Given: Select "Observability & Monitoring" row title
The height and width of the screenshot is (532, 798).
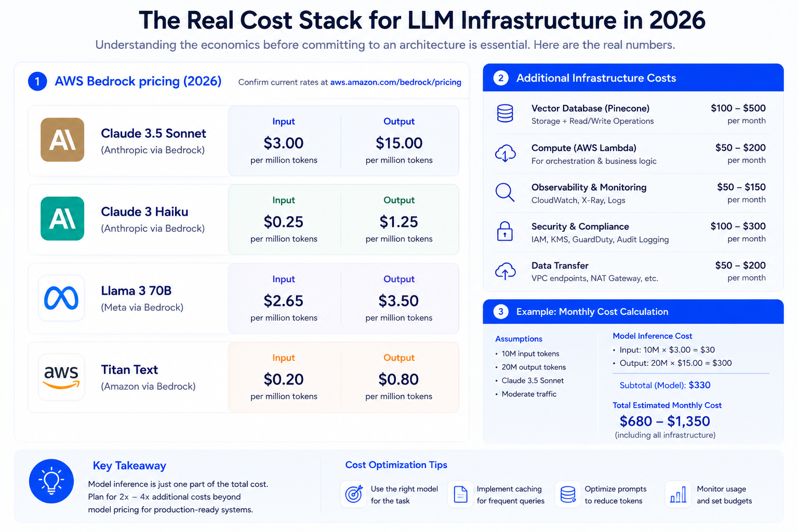Looking at the screenshot, I should tap(589, 187).
